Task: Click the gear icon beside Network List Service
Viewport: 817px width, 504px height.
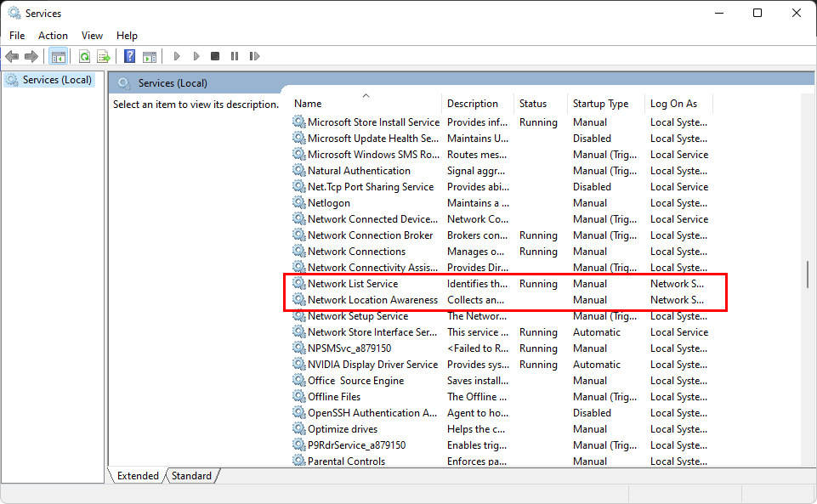Action: point(298,283)
